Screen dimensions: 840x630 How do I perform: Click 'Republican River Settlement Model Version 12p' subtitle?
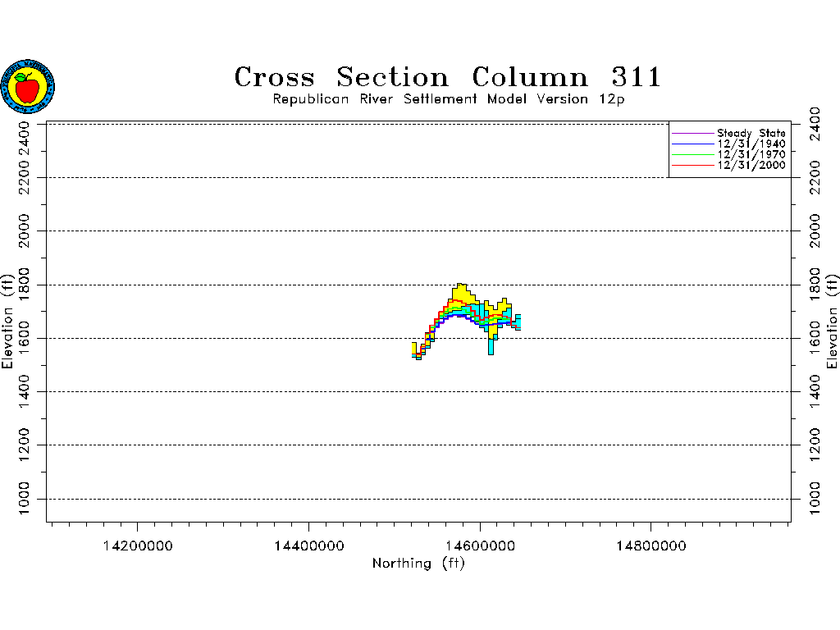pyautogui.click(x=449, y=99)
